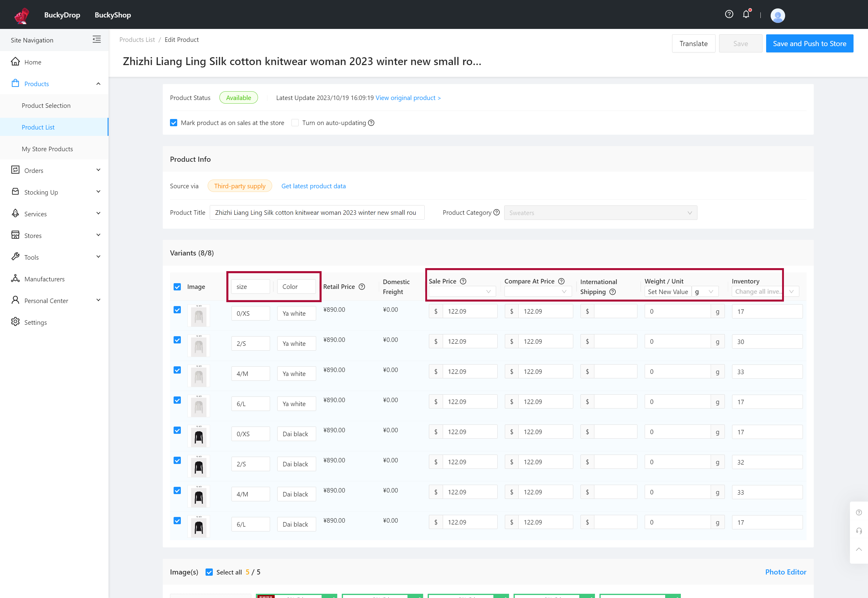Viewport: 868px width, 598px height.
Task: Click the Product Category help icon
Action: pyautogui.click(x=497, y=212)
